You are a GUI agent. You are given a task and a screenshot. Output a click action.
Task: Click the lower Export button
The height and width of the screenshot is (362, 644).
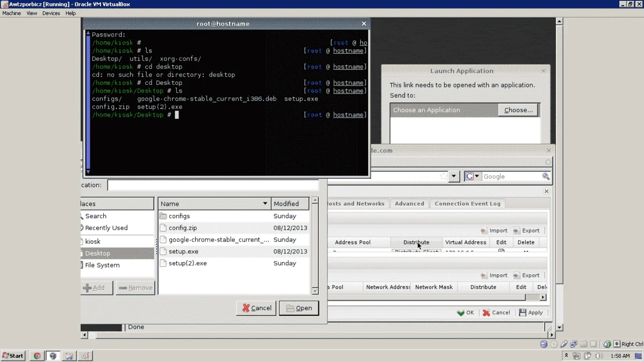(526, 276)
